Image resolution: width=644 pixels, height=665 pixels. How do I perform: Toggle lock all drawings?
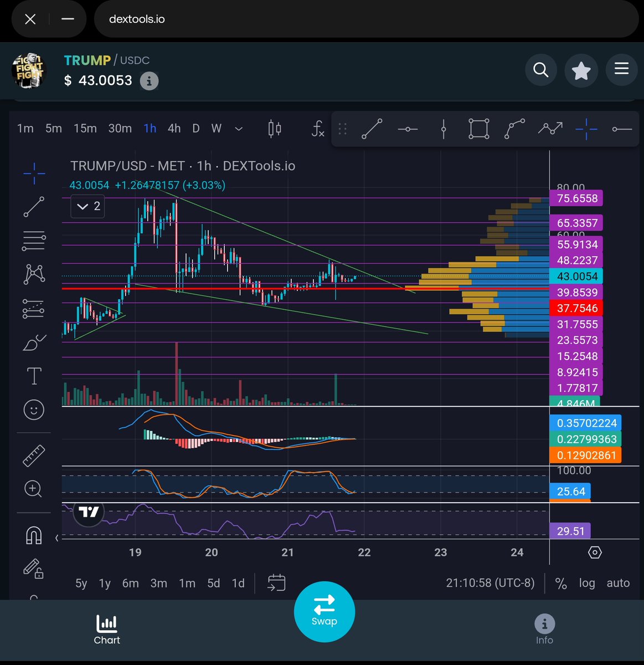tap(33, 569)
